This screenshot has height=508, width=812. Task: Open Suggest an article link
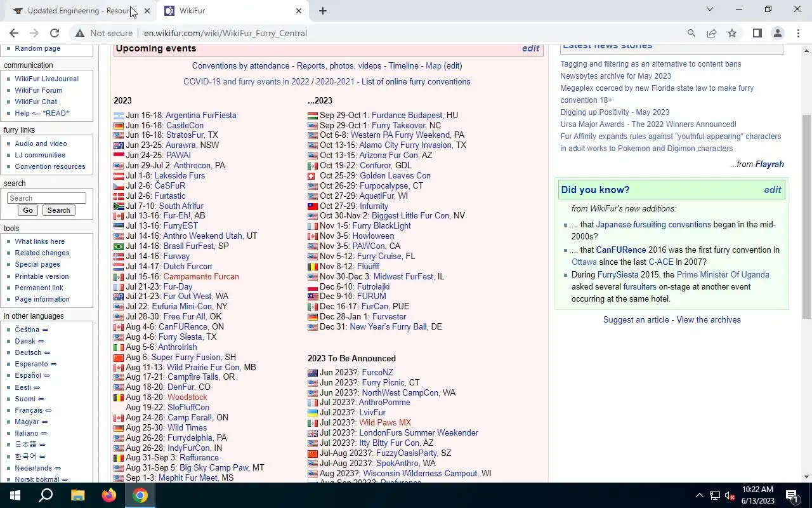coord(636,320)
